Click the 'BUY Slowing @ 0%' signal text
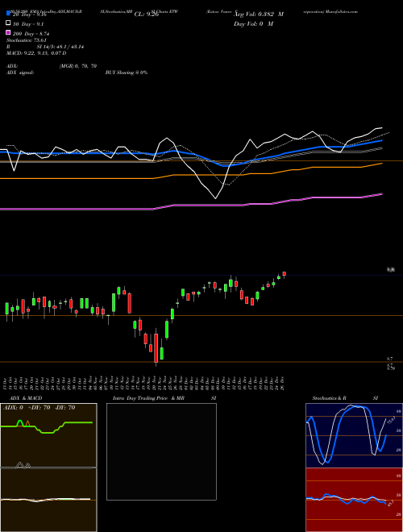The image size is (403, 532). tap(127, 73)
